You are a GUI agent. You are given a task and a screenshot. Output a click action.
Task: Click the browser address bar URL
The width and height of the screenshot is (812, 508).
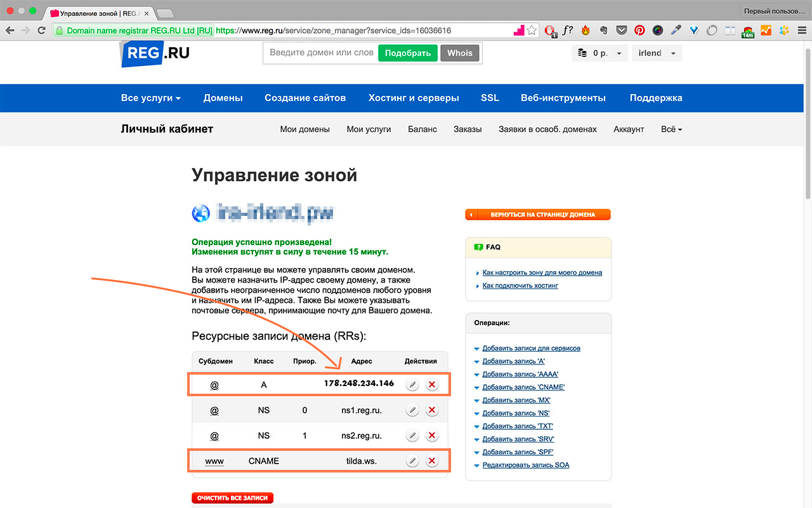(x=334, y=30)
